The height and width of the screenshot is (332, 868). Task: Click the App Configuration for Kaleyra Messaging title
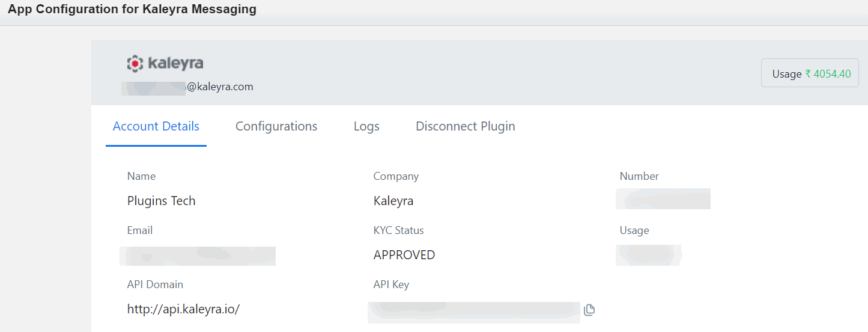click(132, 9)
